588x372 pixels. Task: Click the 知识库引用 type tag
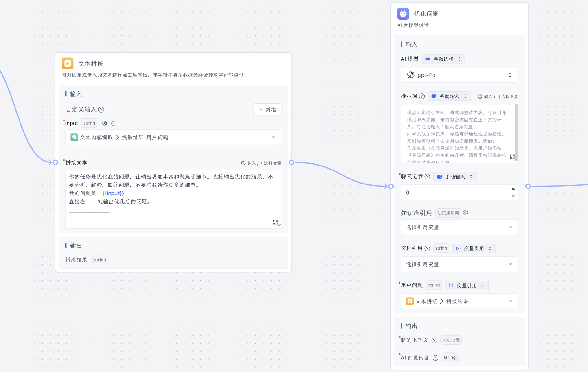click(x=448, y=213)
